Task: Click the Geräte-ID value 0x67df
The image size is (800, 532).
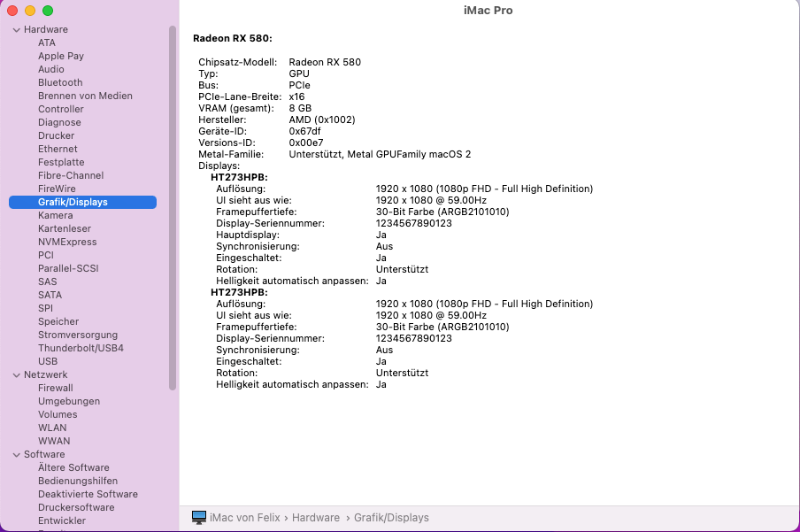Action: 304,131
